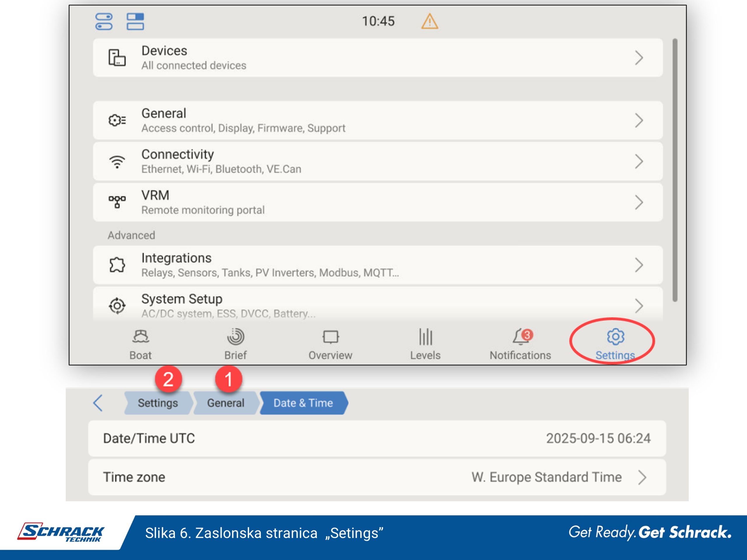
Task: Expand the Devices row chevron
Action: click(x=638, y=58)
